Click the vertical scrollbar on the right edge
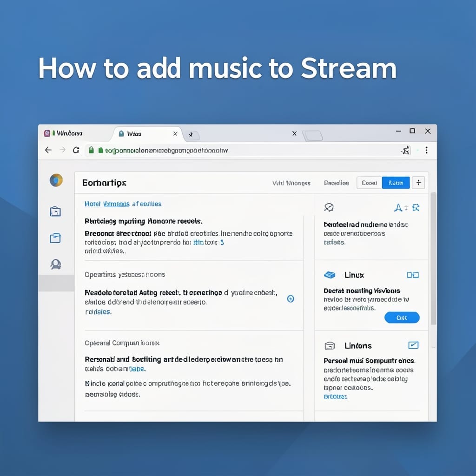This screenshot has height=476, width=476. pos(433,258)
